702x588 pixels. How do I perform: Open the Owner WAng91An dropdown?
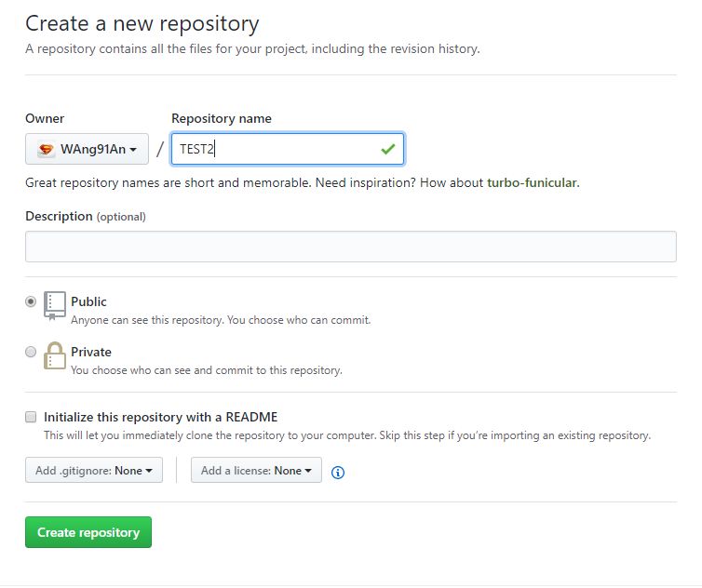tap(87, 149)
